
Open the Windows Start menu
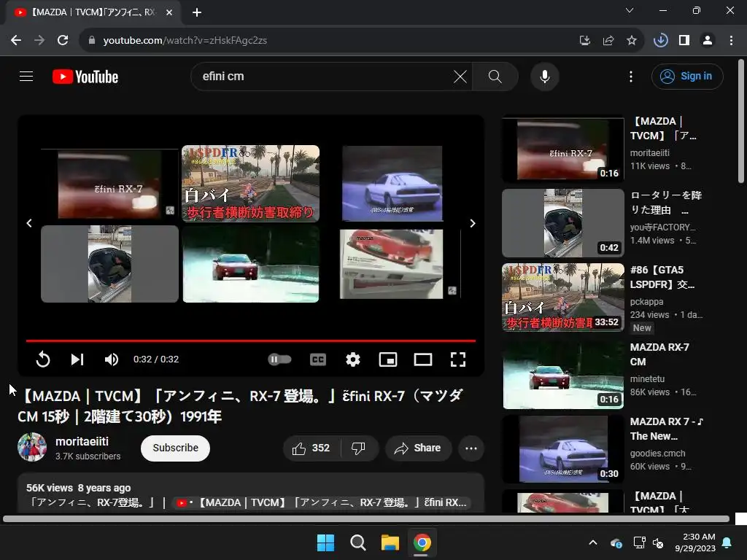pos(326,542)
